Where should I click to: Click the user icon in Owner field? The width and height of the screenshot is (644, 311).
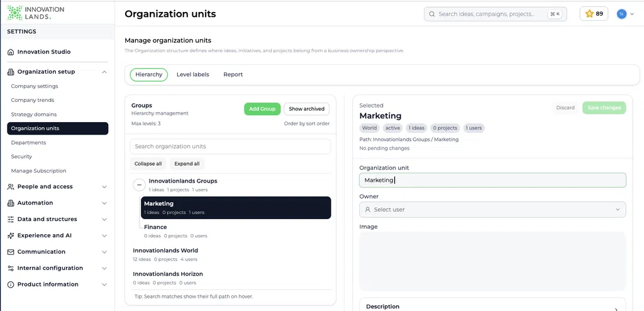(x=367, y=210)
